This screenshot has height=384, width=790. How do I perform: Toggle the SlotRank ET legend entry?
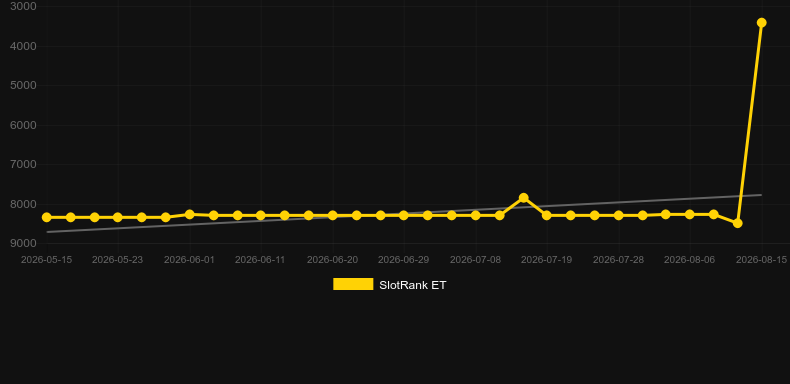click(x=389, y=285)
